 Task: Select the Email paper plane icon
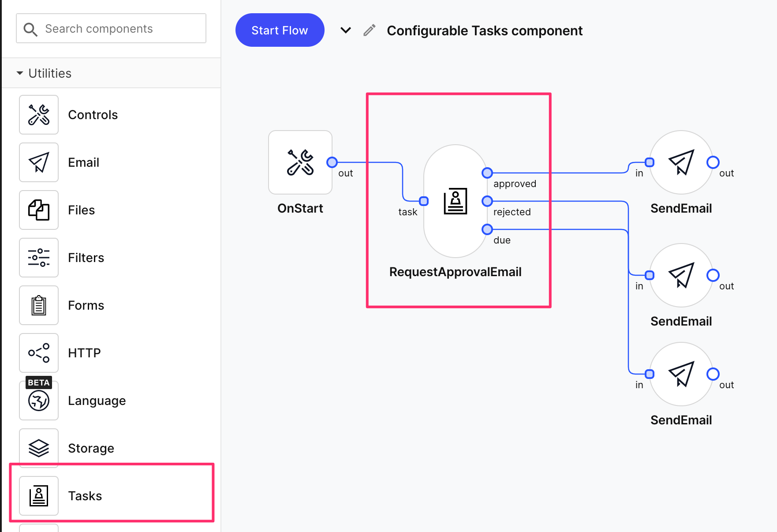click(39, 162)
